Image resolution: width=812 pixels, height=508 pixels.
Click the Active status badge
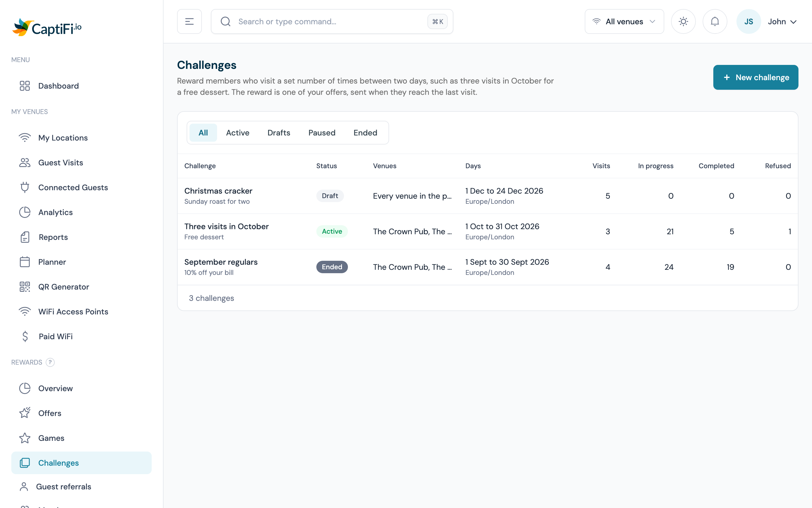click(x=332, y=231)
